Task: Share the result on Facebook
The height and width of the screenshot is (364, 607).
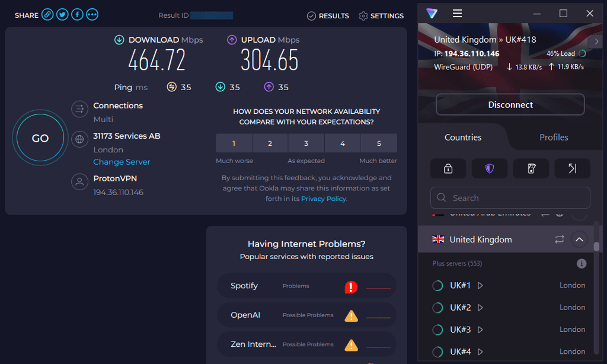Action: click(x=78, y=15)
